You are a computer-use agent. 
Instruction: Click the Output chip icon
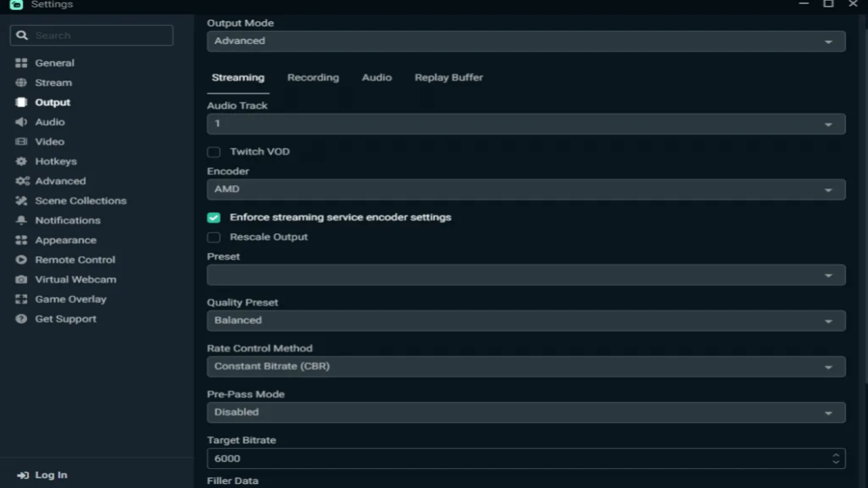coord(22,102)
